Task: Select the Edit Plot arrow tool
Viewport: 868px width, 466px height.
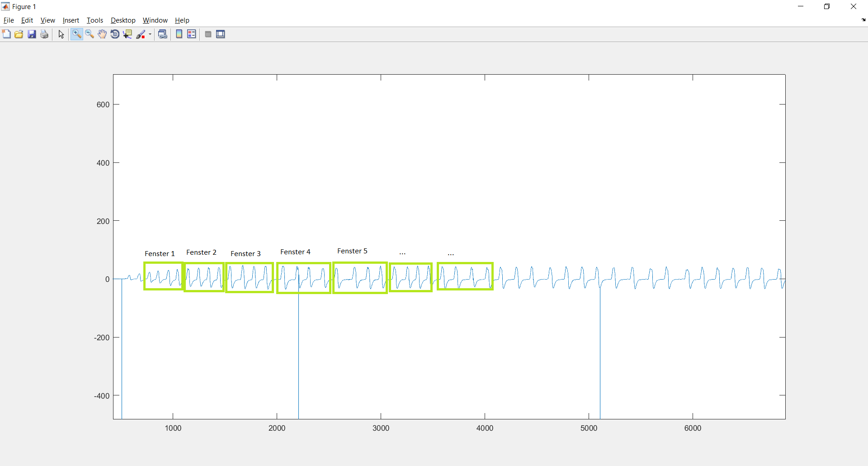Action: click(x=61, y=34)
